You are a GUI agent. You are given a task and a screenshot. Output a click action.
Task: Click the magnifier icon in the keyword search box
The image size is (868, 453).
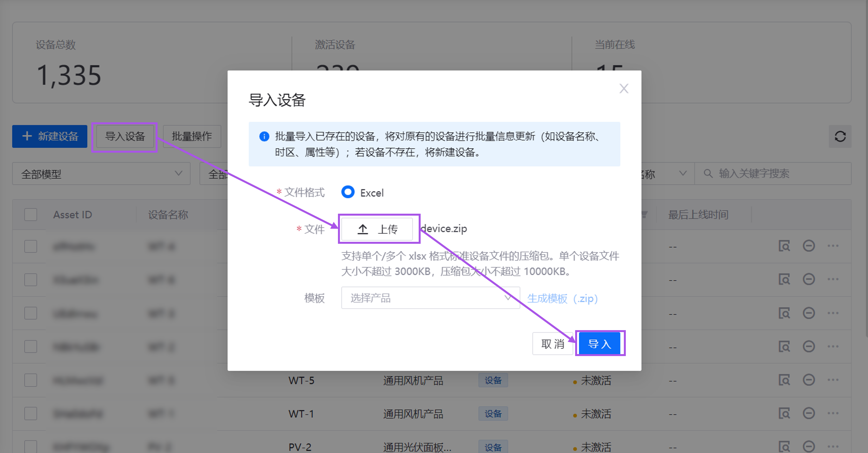708,173
